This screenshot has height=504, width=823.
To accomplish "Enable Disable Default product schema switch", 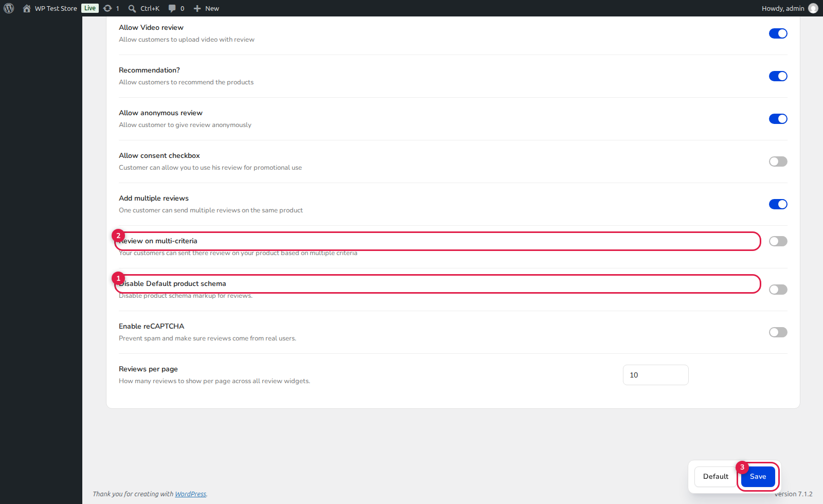I will pyautogui.click(x=778, y=290).
